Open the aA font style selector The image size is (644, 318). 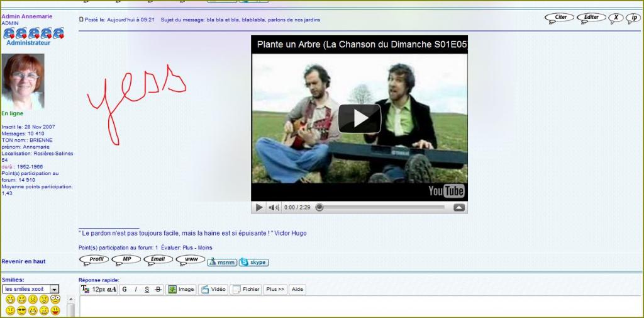(112, 289)
